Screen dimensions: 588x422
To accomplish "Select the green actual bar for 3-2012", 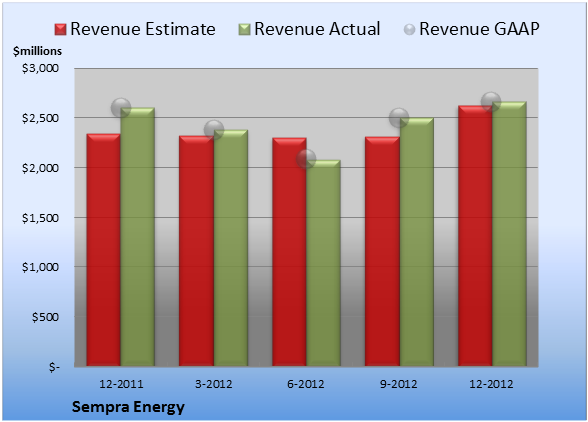I will (231, 248).
